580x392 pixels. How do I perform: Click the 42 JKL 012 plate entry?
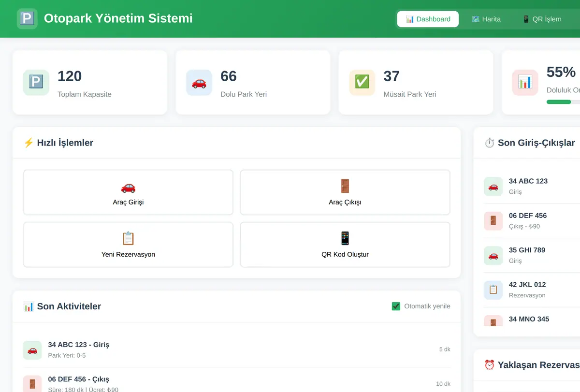pos(527,284)
